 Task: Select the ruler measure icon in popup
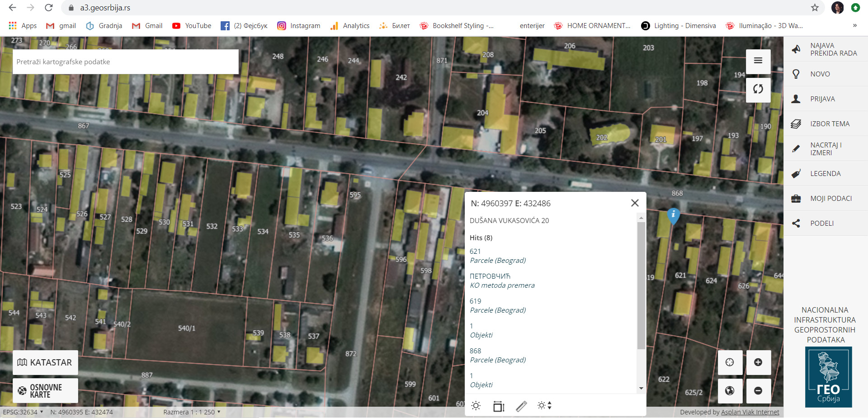521,406
